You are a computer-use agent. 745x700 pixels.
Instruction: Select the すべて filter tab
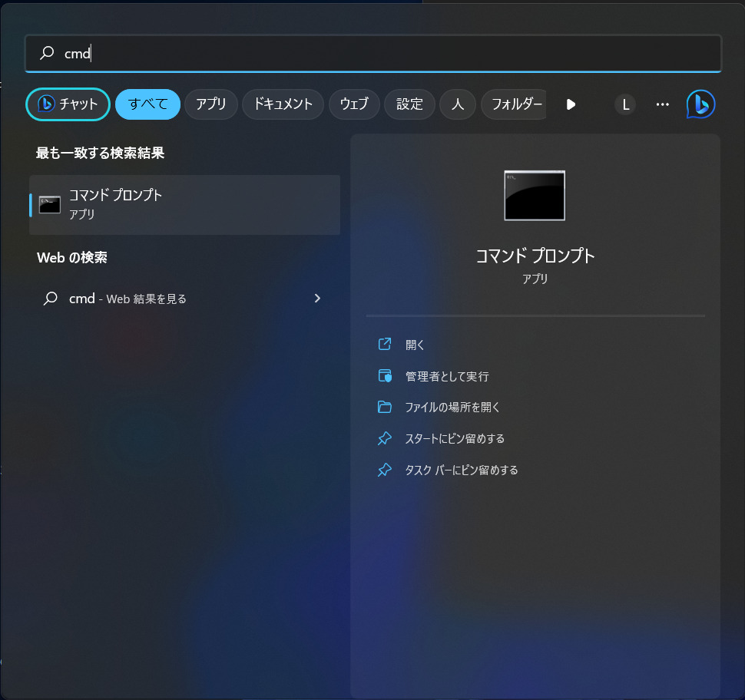click(x=147, y=104)
